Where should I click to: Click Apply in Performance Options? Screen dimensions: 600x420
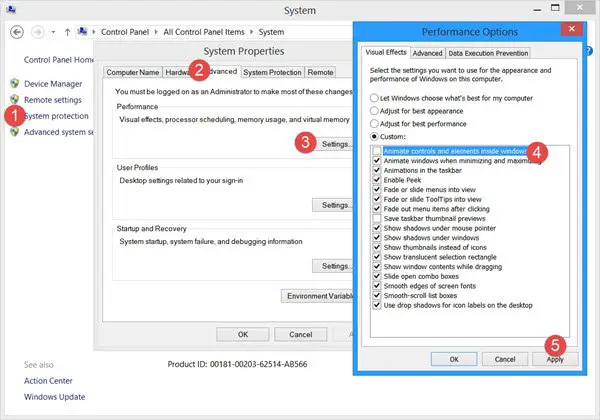555,359
